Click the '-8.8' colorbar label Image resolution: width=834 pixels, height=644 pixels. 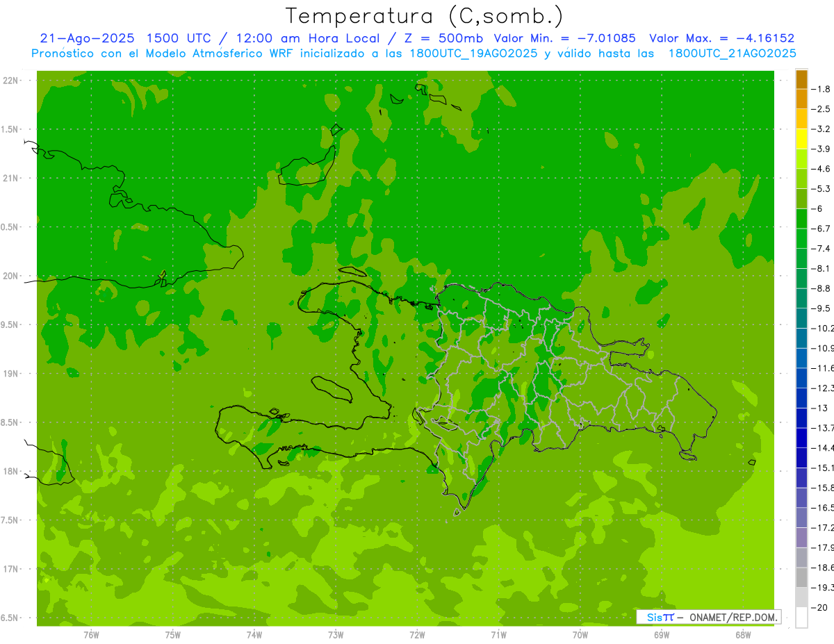[821, 288]
